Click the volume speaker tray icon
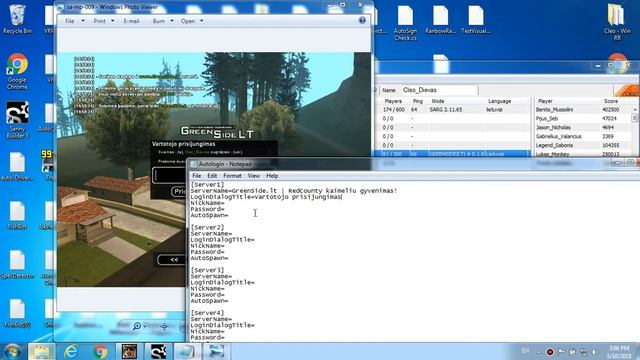Viewport: 640px width, 360px height. [595, 352]
